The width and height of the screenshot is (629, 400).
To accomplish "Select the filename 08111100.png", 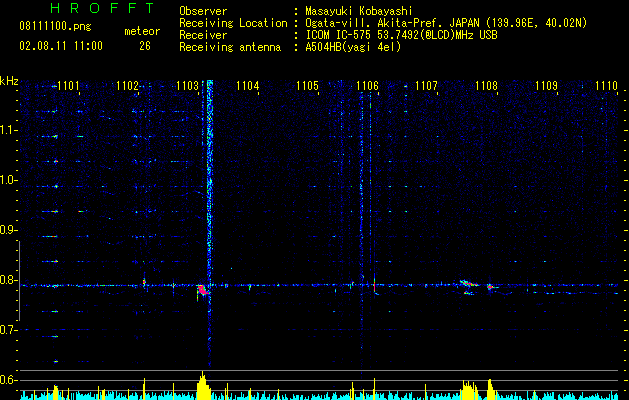I will click(x=55, y=26).
